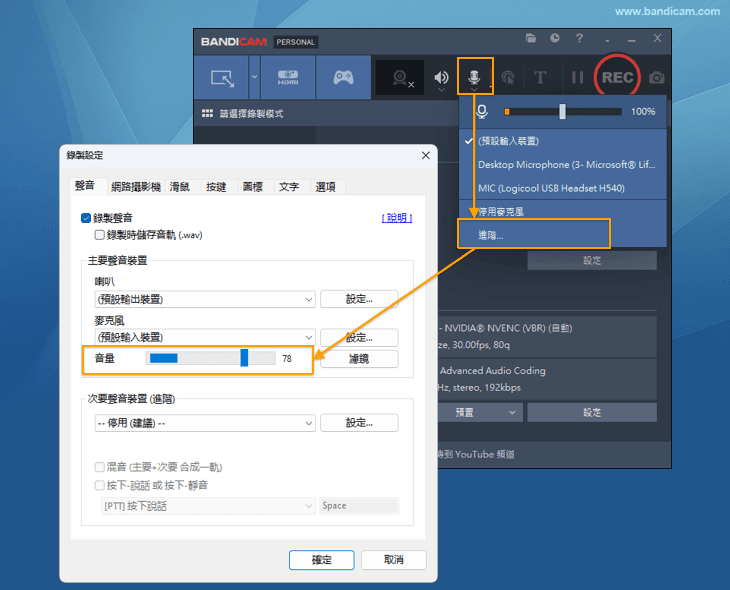
Task: Take screenshot with camera icon
Action: coord(656,77)
